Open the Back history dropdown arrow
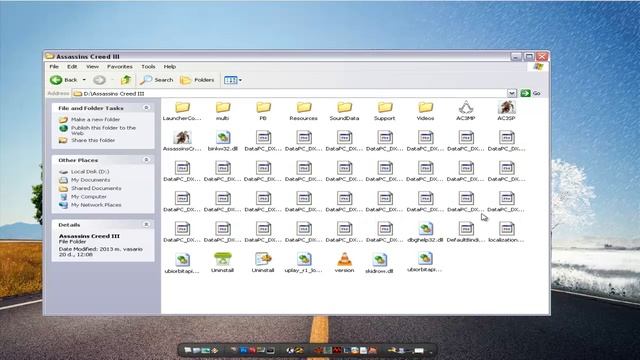This screenshot has width=640, height=360. click(x=84, y=80)
